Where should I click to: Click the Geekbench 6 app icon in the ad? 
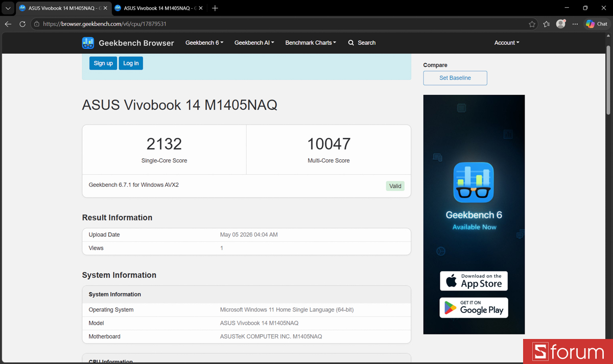(x=474, y=182)
